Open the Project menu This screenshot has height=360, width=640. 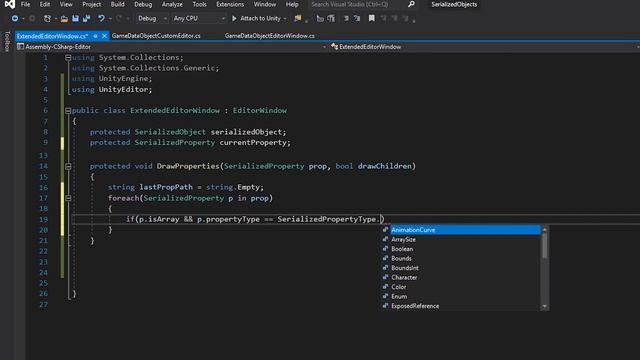91,4
